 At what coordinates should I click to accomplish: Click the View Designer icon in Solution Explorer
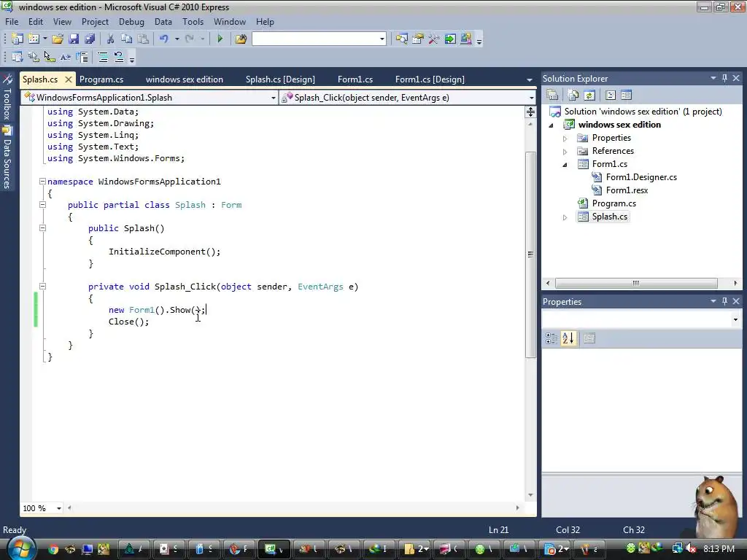tap(627, 96)
